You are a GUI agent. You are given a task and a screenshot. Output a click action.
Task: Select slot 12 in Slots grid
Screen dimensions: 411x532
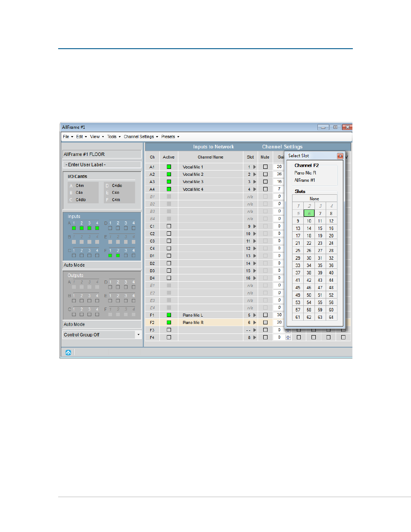click(x=331, y=221)
